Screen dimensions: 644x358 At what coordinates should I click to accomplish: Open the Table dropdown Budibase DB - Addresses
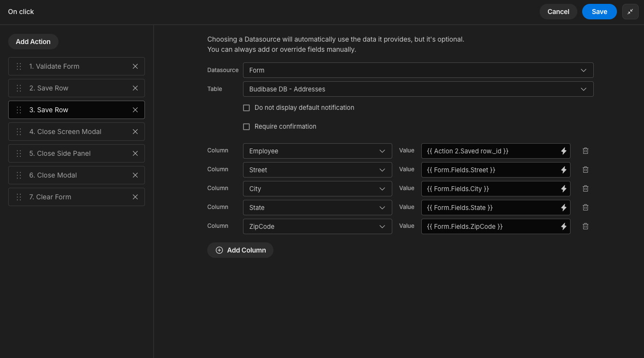(x=418, y=89)
